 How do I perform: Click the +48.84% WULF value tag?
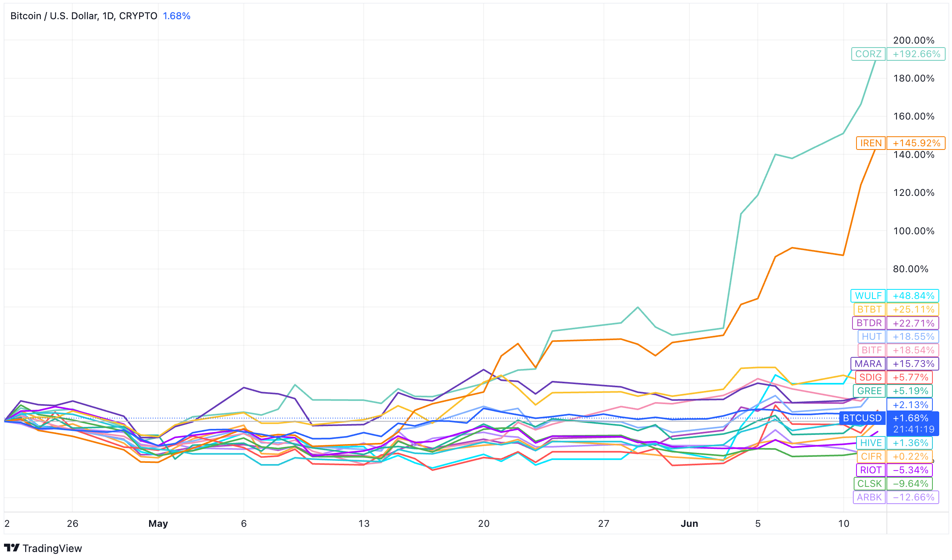pos(913,296)
